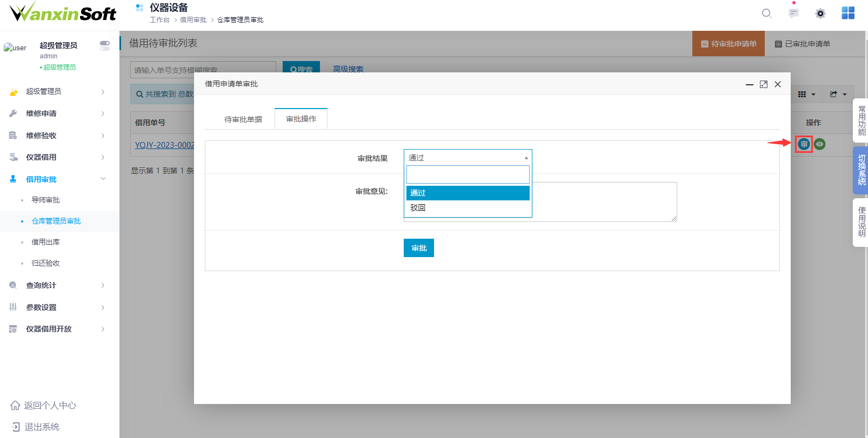Click the blue 审批 submit button
This screenshot has width=868, height=438.
[418, 248]
